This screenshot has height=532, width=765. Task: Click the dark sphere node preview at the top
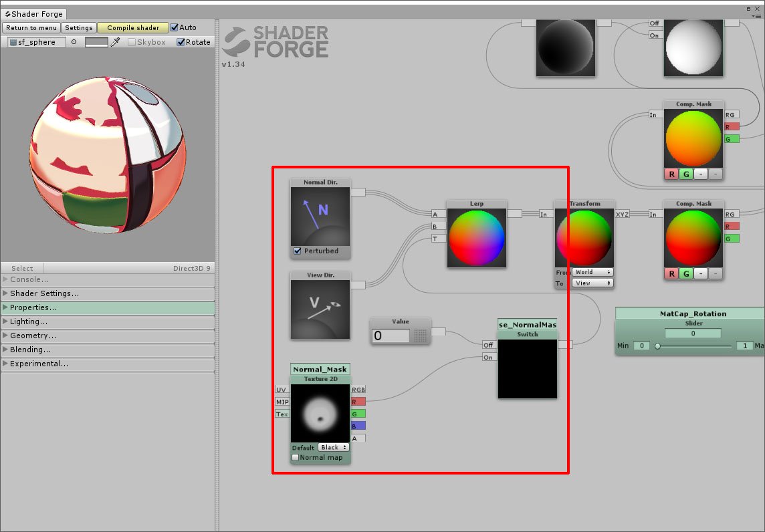click(x=566, y=47)
